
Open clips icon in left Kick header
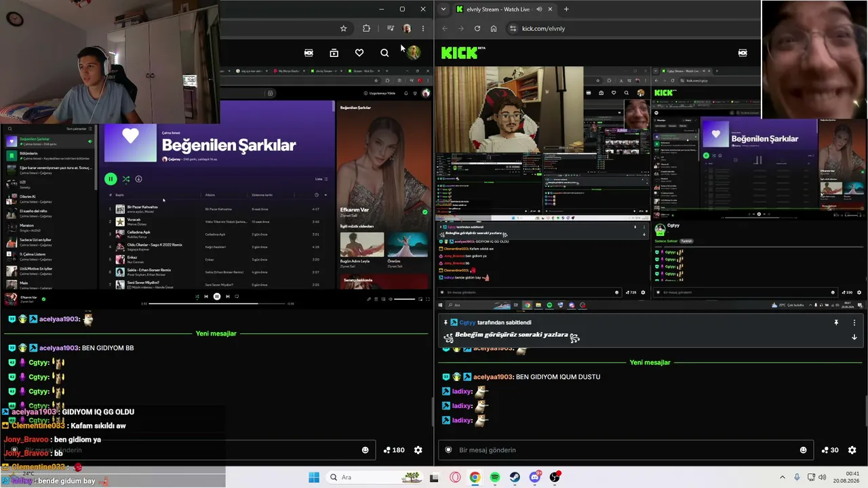[x=334, y=53]
